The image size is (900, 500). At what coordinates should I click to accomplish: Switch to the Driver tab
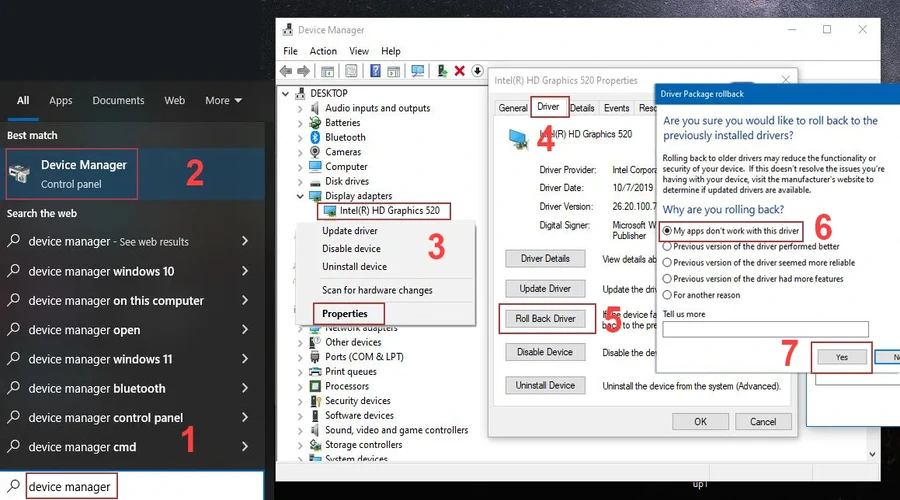point(548,107)
